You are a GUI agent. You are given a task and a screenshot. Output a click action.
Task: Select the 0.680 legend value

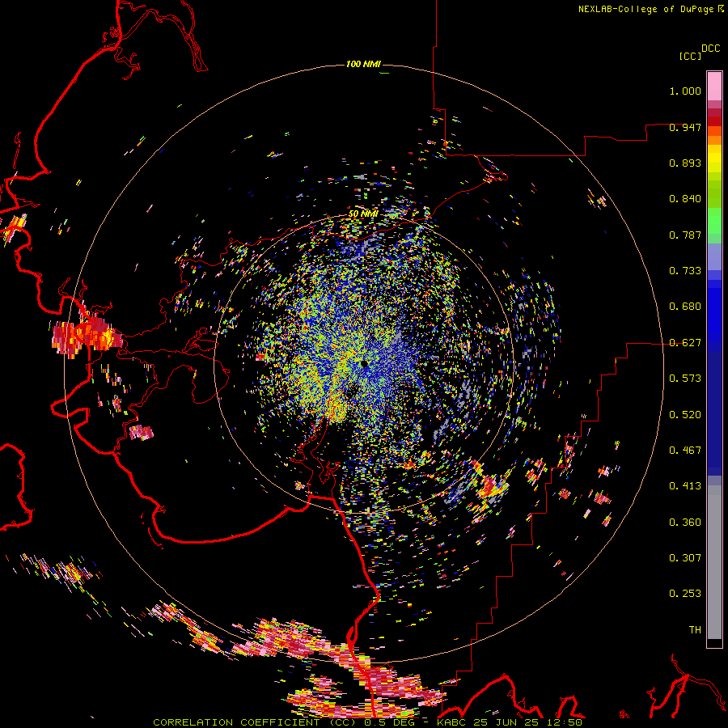point(685,307)
